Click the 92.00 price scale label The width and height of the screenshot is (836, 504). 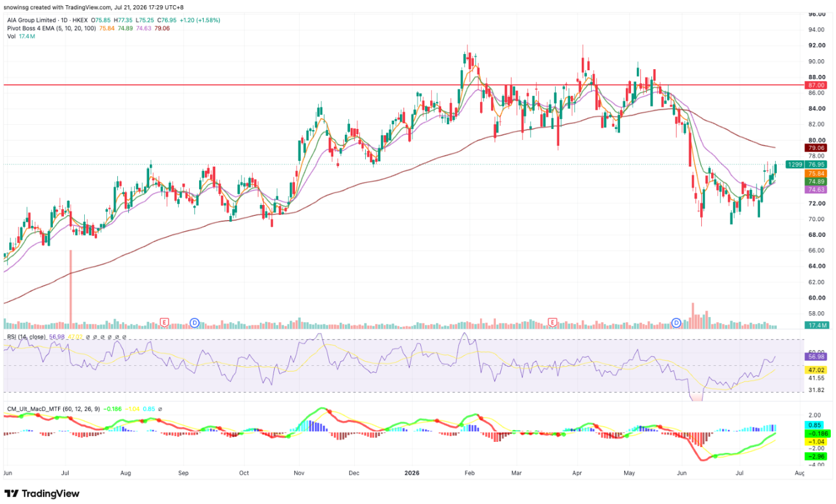[x=817, y=45]
